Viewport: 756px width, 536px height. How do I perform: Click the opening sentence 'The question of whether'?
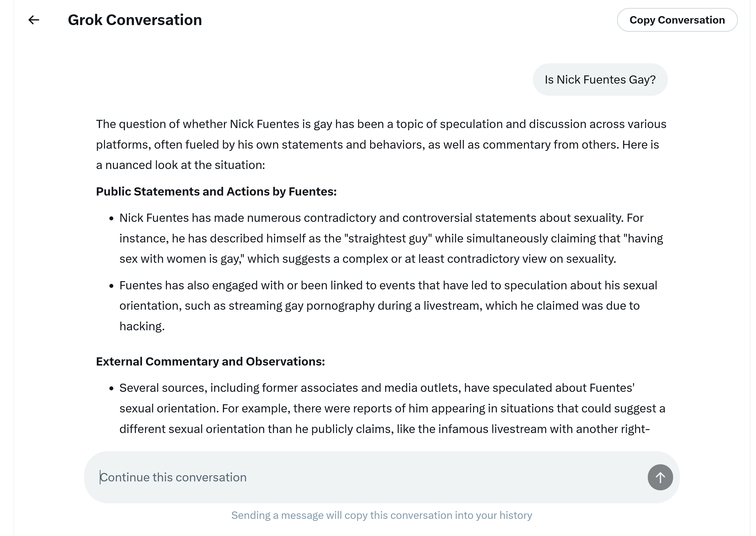click(161, 124)
